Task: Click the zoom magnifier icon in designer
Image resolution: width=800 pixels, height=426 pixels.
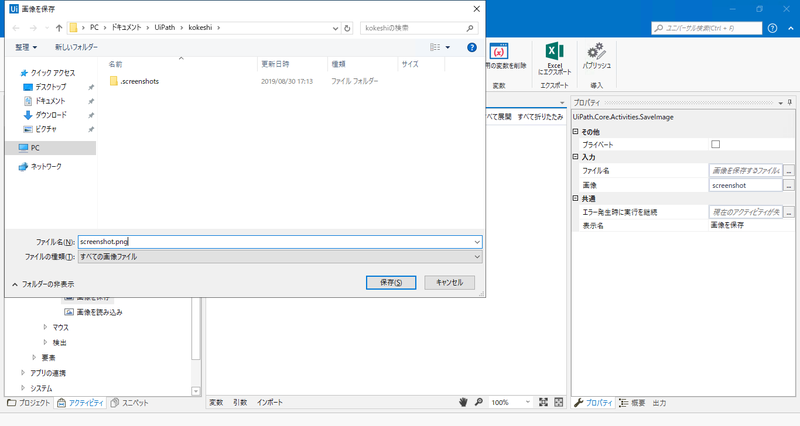Action: coord(479,403)
